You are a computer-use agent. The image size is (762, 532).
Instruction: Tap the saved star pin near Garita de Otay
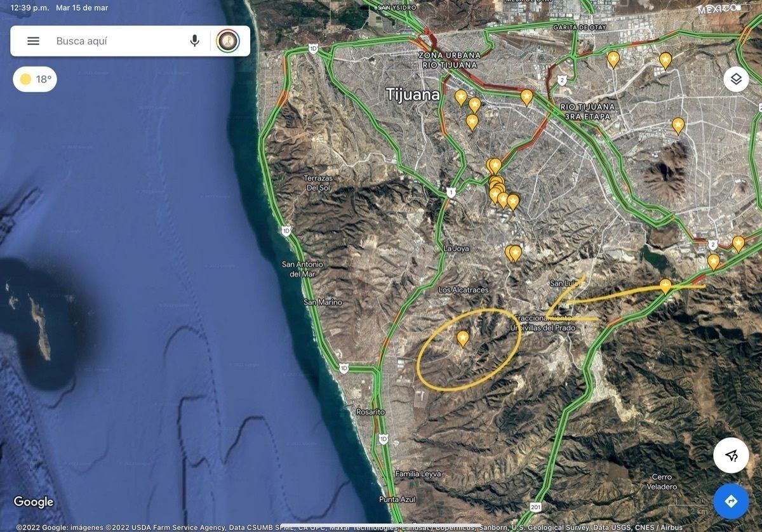click(613, 59)
